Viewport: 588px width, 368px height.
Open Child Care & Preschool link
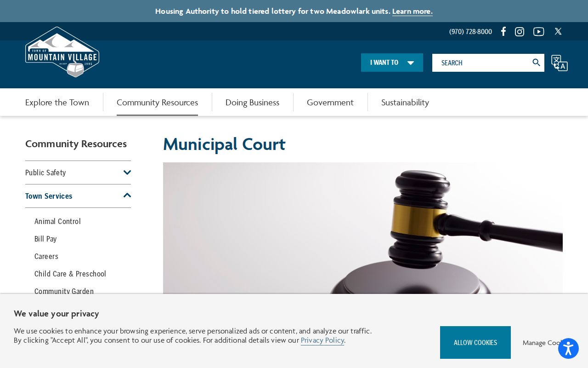pyautogui.click(x=70, y=274)
